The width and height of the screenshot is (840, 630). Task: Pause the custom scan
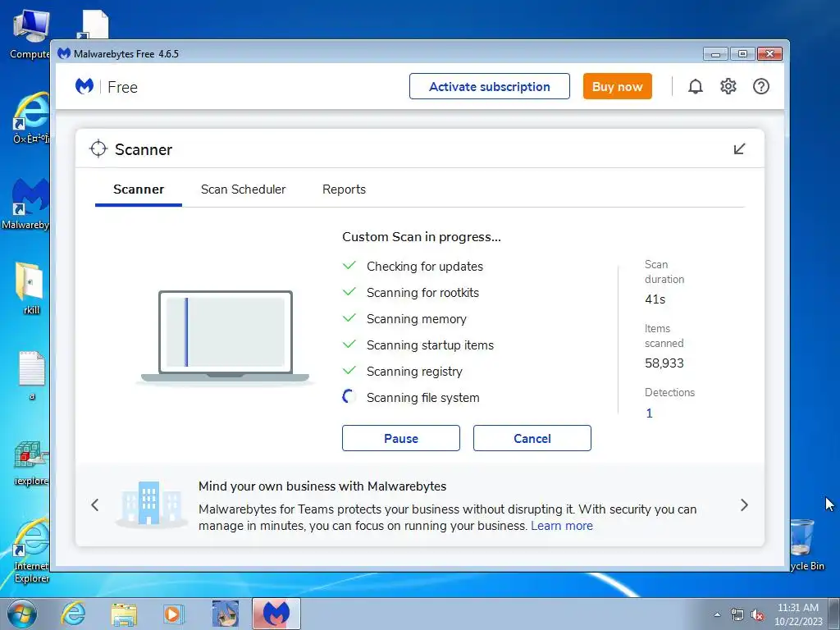pyautogui.click(x=400, y=438)
